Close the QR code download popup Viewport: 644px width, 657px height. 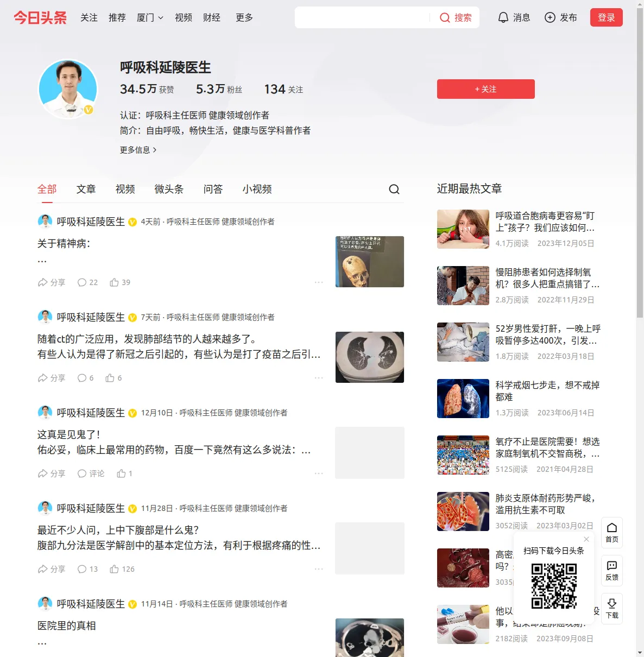[586, 539]
